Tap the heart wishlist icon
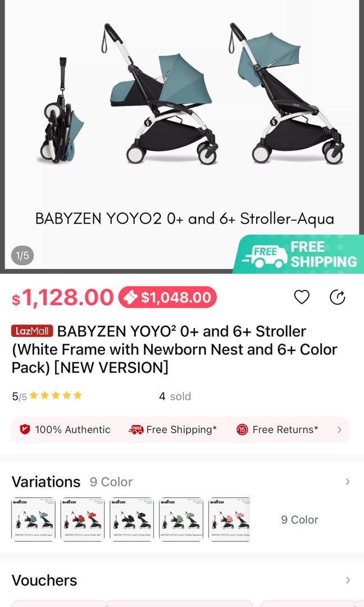 (x=302, y=297)
